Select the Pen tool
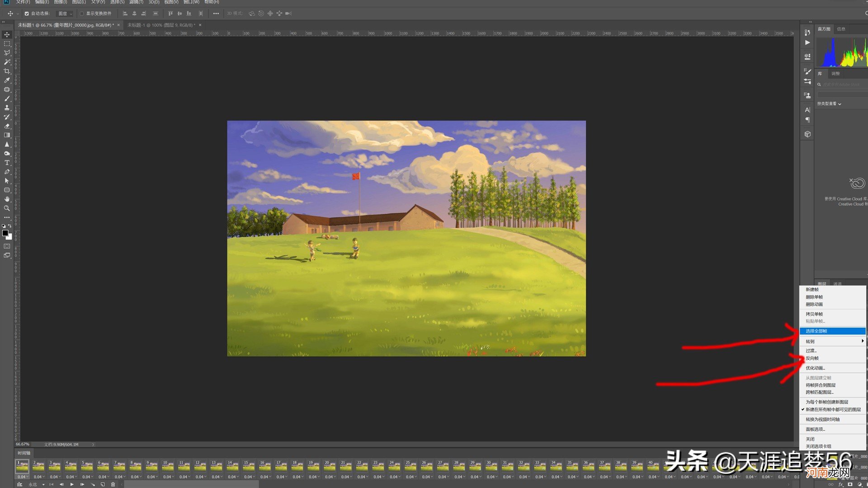868x488 pixels. pyautogui.click(x=7, y=172)
